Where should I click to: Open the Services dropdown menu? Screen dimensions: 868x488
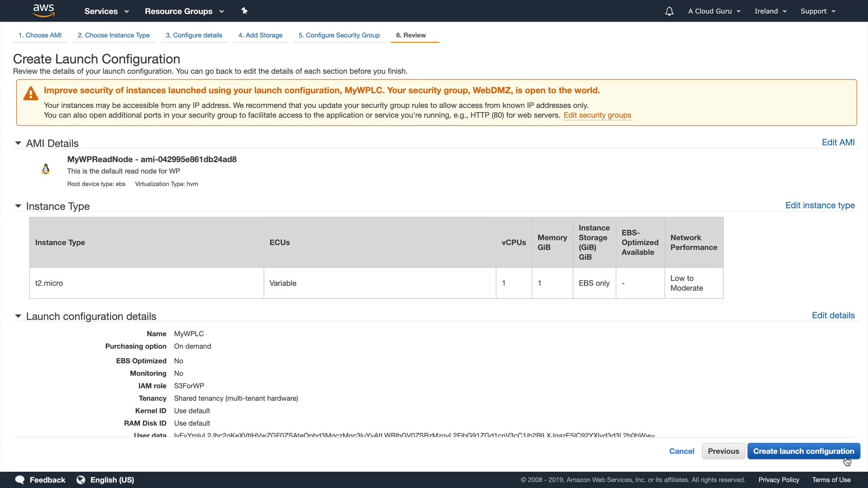(x=107, y=11)
